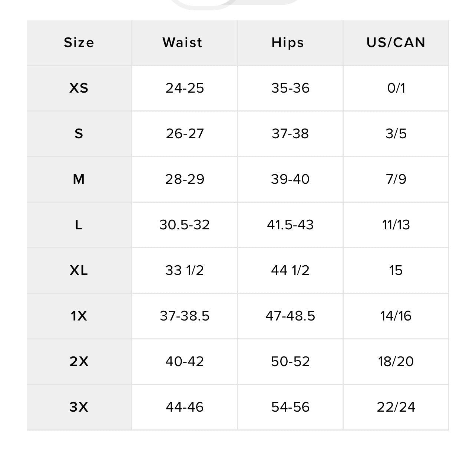This screenshot has width=476, height=465.
Task: Click US/CAN size 3/5 cell
Action: tap(396, 134)
